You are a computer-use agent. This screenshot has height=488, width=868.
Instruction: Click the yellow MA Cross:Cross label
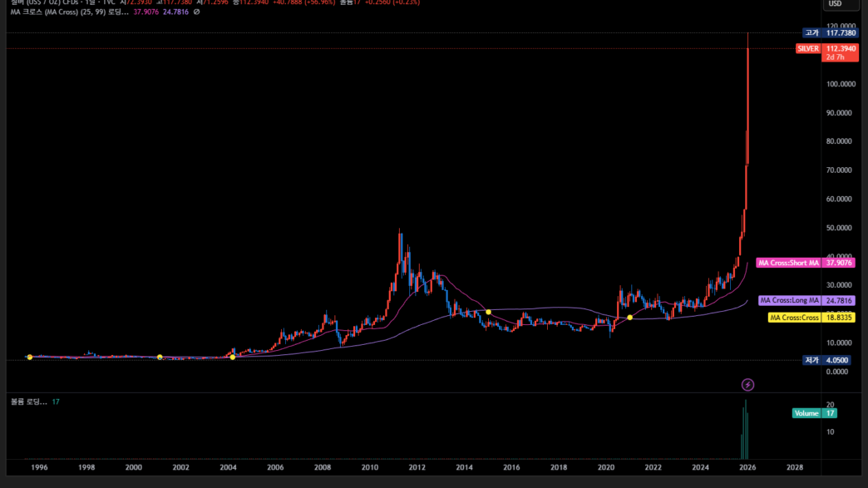tap(795, 318)
